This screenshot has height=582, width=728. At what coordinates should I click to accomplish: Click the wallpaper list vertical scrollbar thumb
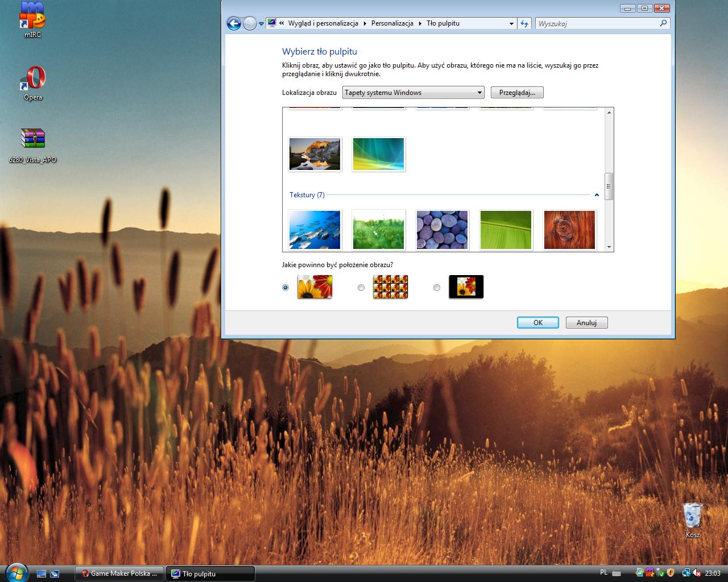click(609, 186)
